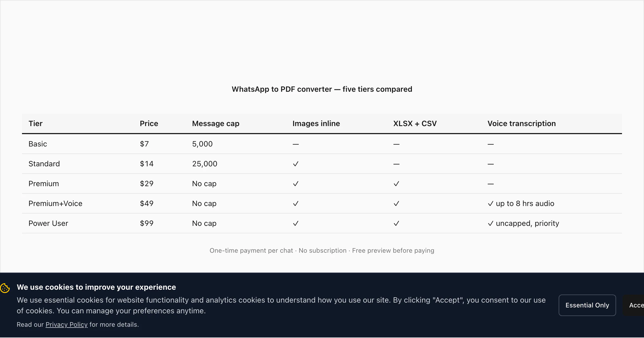
Task: Select the Premium tier name
Action: pyautogui.click(x=44, y=184)
